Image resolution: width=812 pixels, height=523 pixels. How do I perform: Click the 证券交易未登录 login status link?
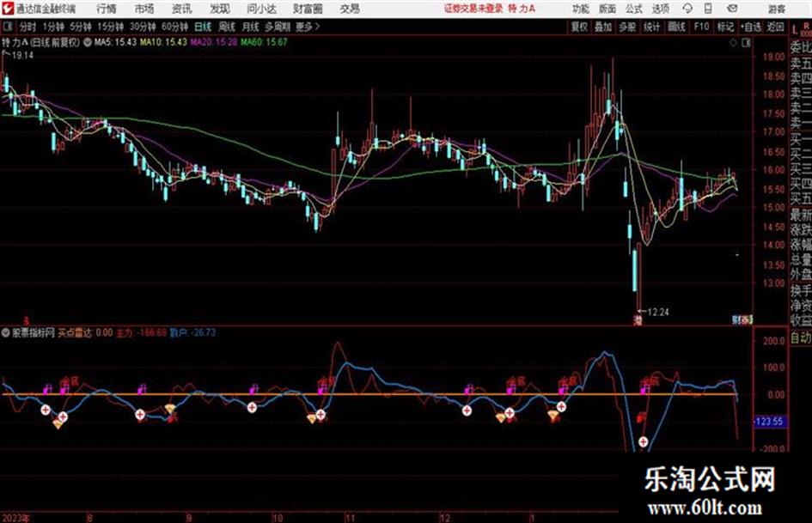click(x=473, y=9)
